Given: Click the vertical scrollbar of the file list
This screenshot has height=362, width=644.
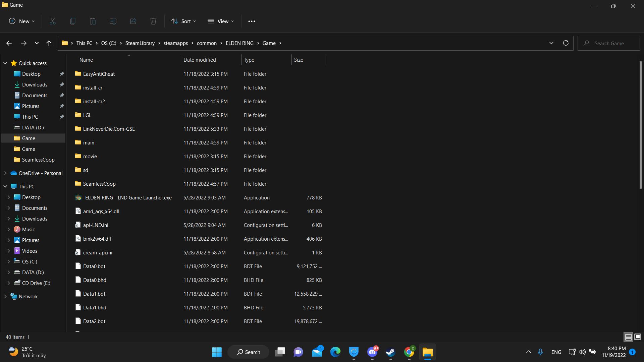Looking at the screenshot, I should coord(640,125).
